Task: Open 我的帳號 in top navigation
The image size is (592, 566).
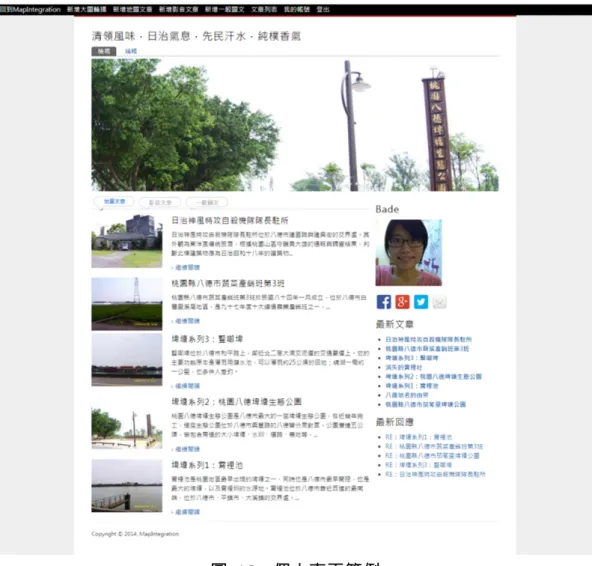Action: [x=297, y=9]
